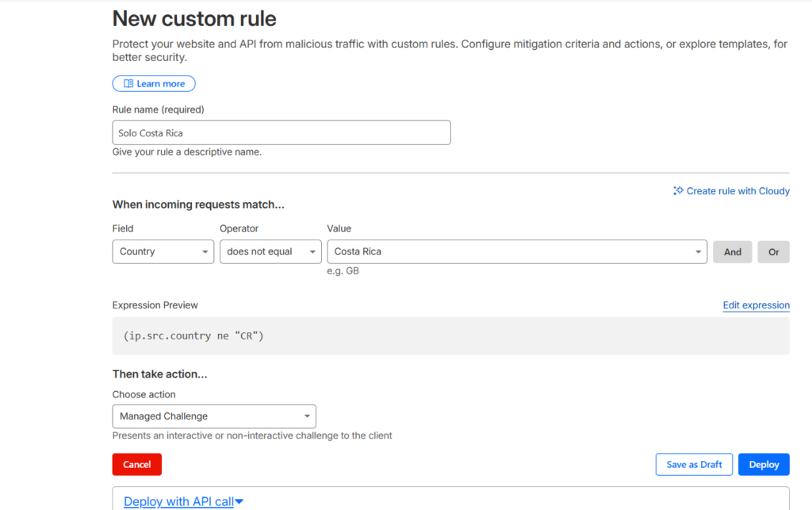Cancel the new custom rule
This screenshot has height=510, width=812.
[x=136, y=464]
